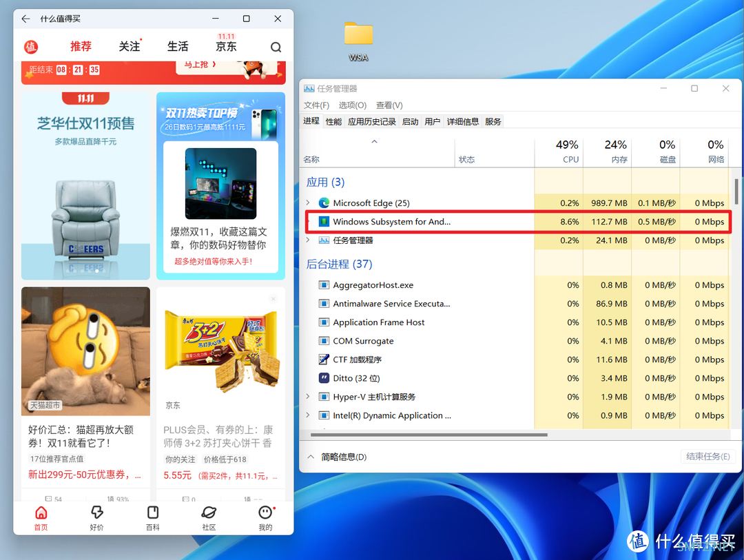Switch to the 启动 tab
The width and height of the screenshot is (744, 560).
click(x=410, y=122)
